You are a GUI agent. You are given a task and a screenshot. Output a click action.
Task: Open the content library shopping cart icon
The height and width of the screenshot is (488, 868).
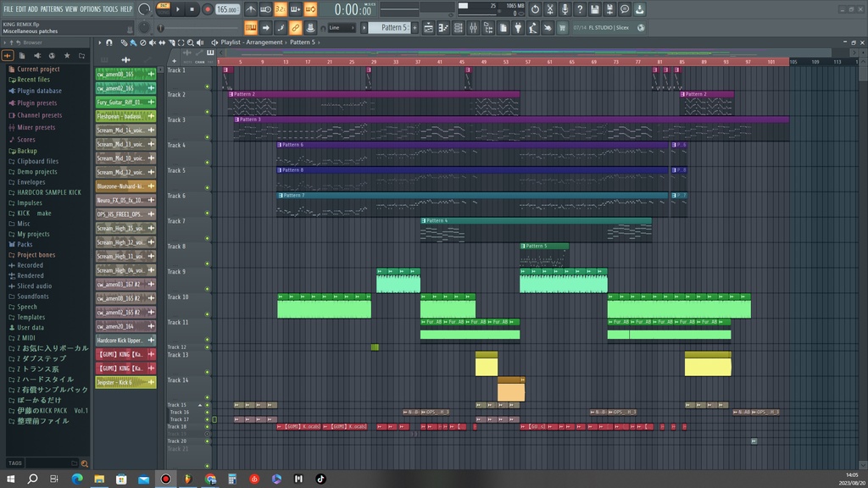pos(563,28)
